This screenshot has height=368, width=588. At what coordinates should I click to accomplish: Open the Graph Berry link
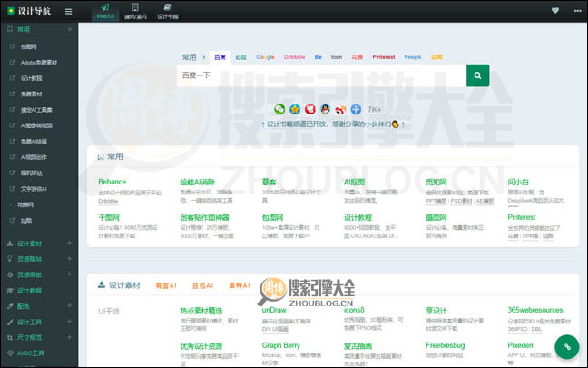coord(281,345)
